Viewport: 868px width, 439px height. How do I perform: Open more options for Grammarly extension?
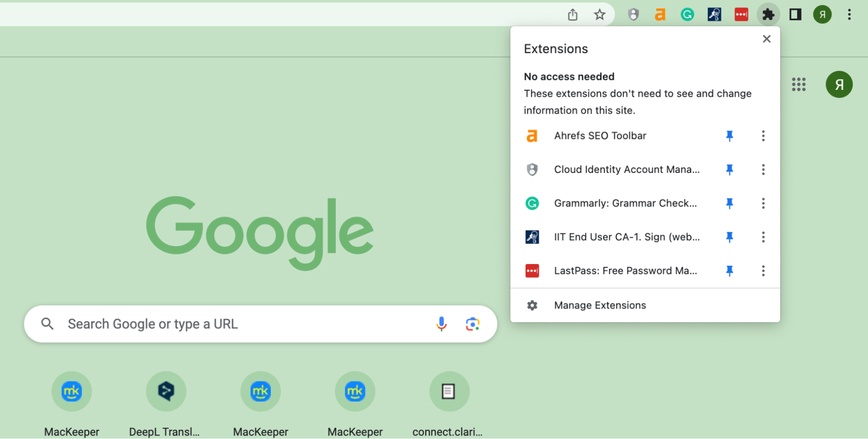click(x=763, y=203)
